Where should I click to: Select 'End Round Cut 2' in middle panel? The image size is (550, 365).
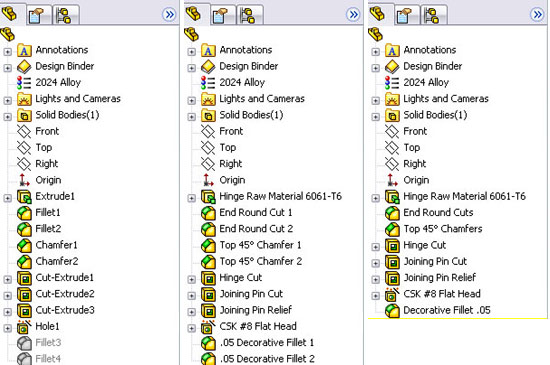(256, 229)
